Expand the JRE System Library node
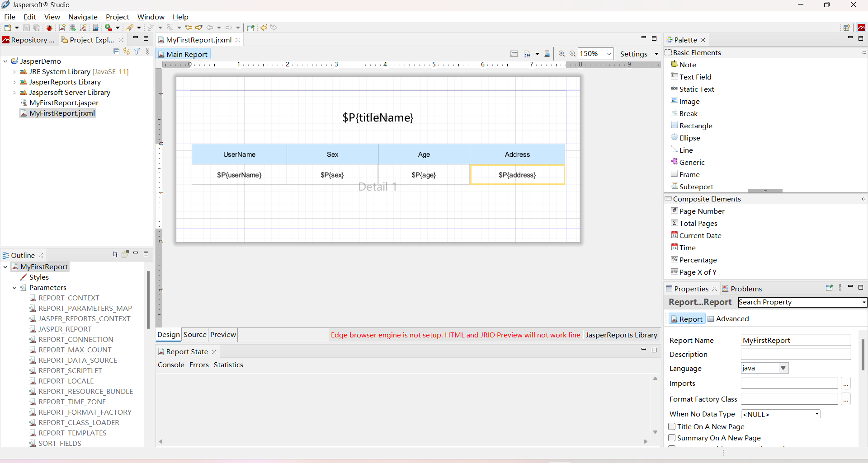The image size is (868, 463). coord(14,71)
